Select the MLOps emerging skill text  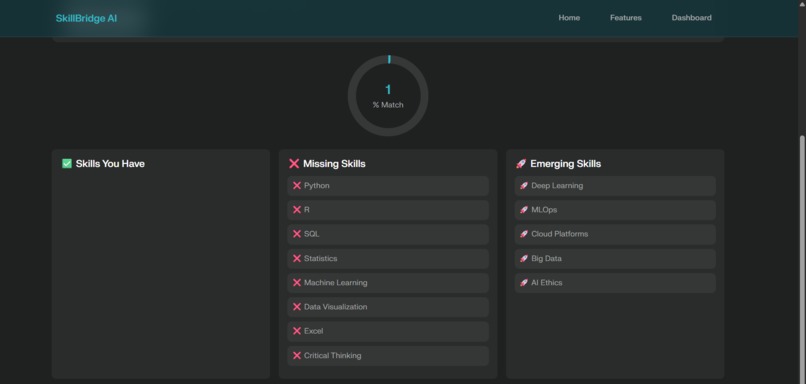point(544,210)
